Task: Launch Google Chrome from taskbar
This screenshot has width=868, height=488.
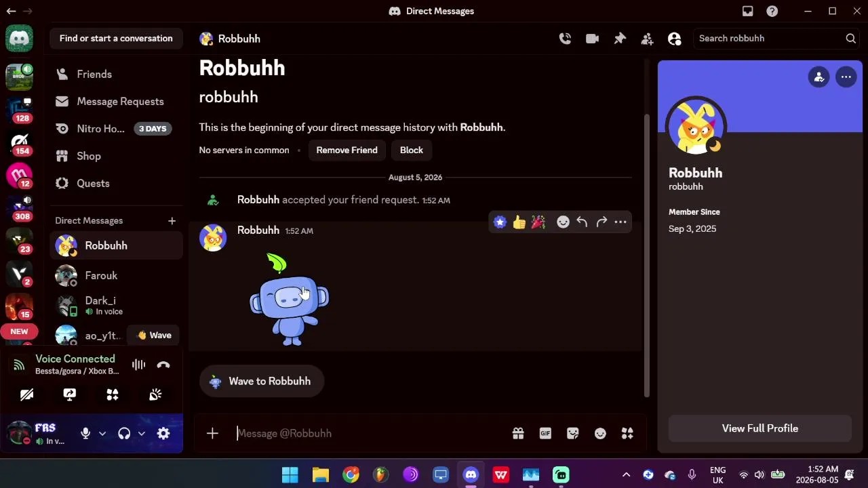Action: pos(351,474)
